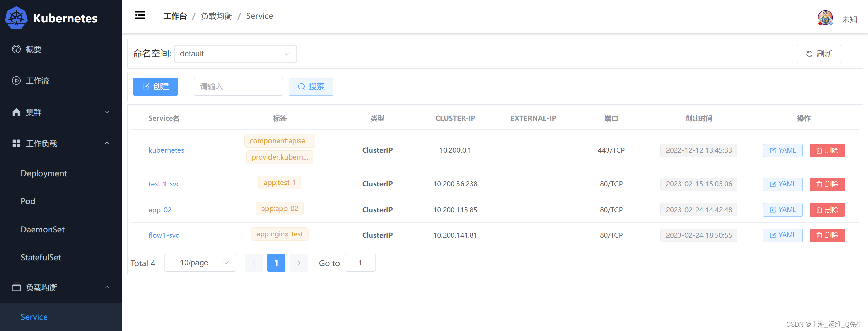868x331 pixels.
Task: Click the 工作负载 workloads icon
Action: coord(16,143)
